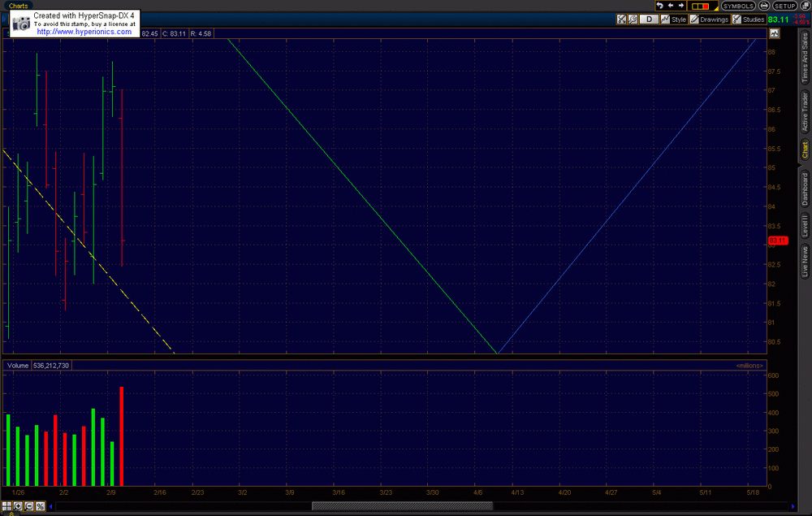Open the hyperionics.com link
The height and width of the screenshot is (516, 812).
tap(84, 32)
